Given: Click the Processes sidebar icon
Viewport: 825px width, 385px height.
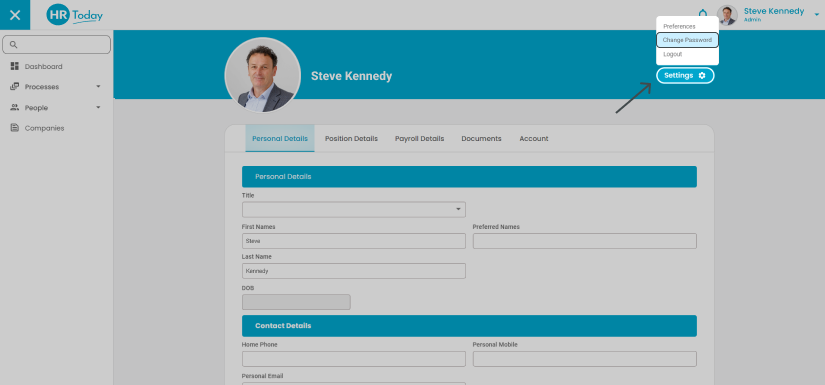Looking at the screenshot, I should point(15,87).
